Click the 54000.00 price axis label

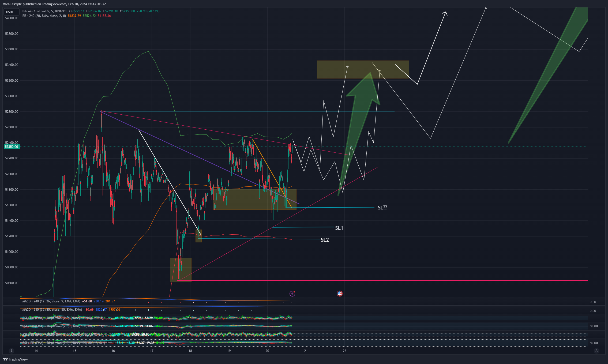(12, 18)
